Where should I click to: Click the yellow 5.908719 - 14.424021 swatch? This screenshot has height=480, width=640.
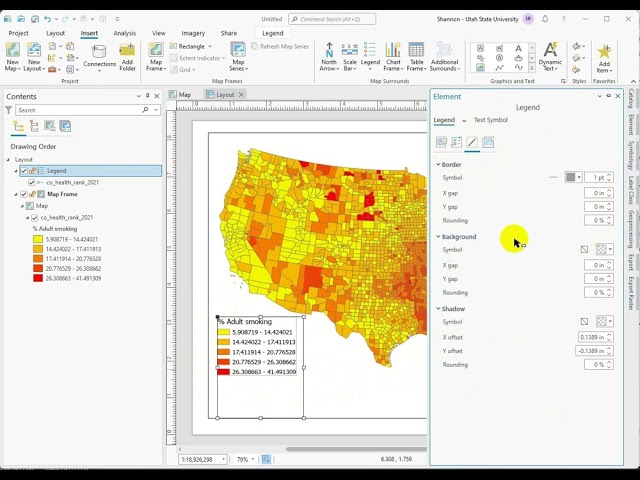pyautogui.click(x=38, y=239)
